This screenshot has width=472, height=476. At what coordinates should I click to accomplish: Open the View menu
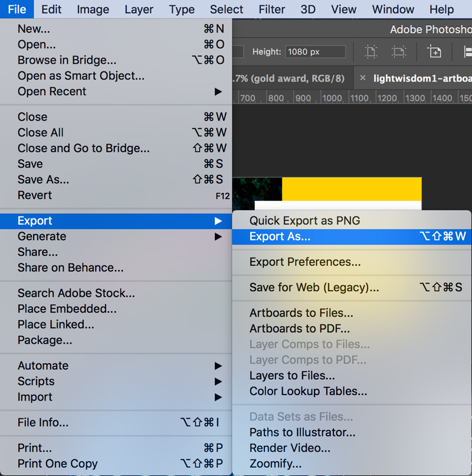(343, 9)
